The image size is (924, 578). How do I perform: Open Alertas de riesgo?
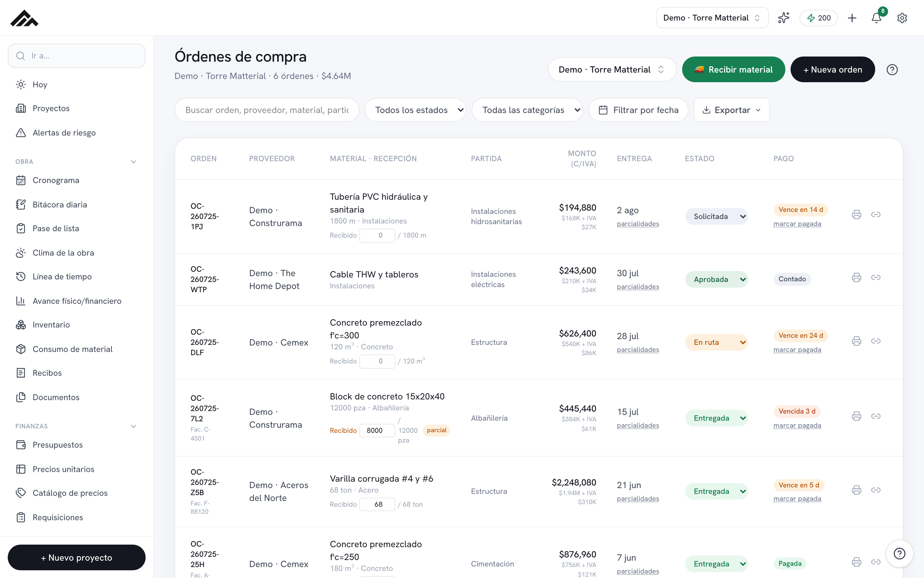[x=76, y=133]
